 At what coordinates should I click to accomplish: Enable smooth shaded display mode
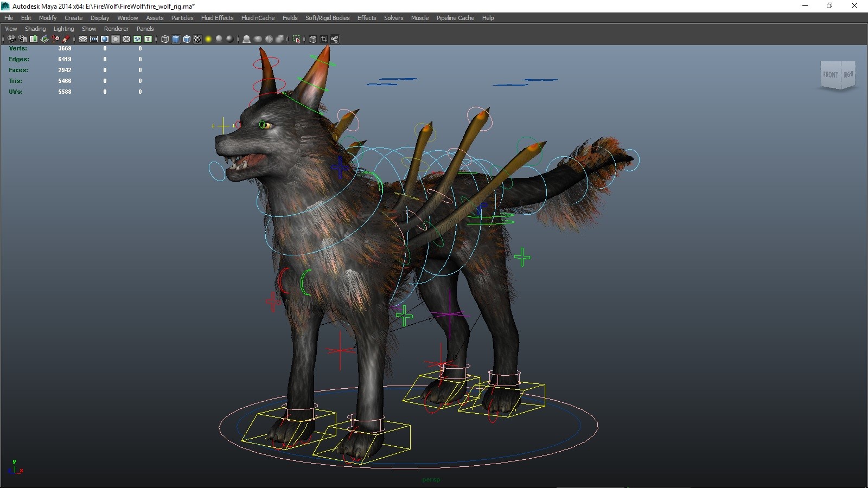click(x=175, y=39)
